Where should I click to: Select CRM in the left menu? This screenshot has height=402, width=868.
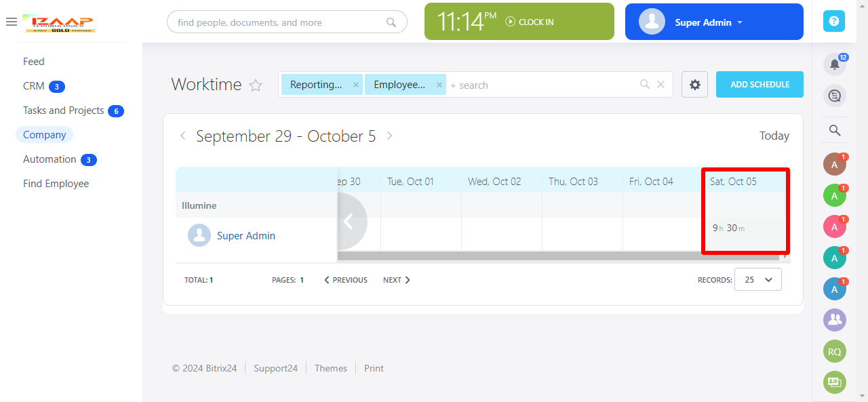34,86
